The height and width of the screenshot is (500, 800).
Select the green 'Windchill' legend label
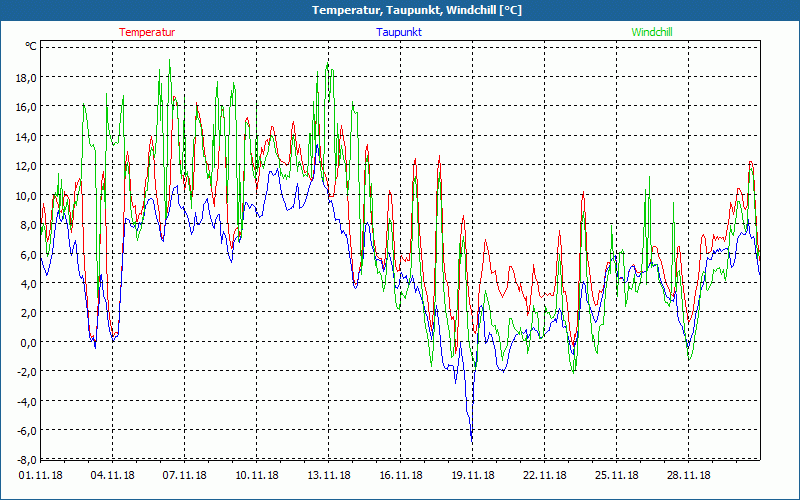652,32
